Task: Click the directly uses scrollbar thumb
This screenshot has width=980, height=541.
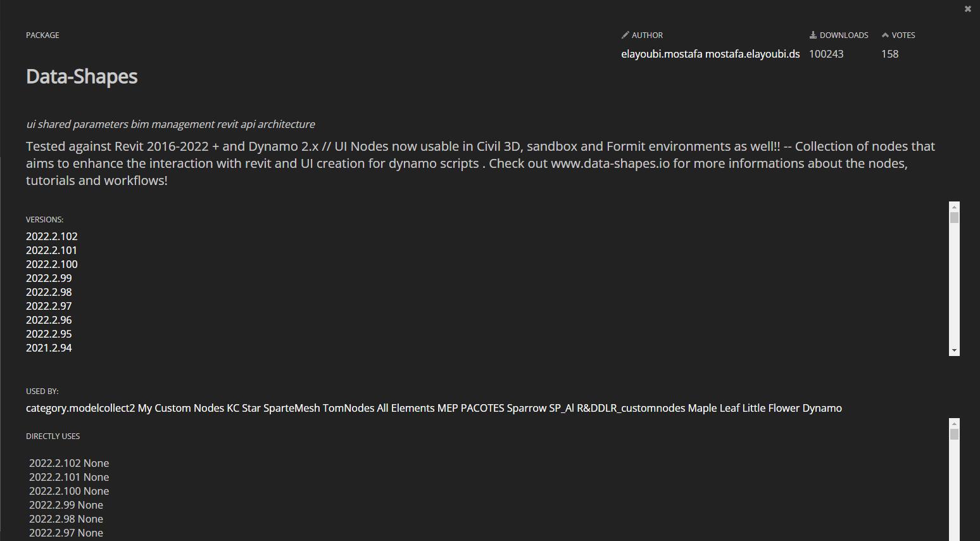Action: 954,434
